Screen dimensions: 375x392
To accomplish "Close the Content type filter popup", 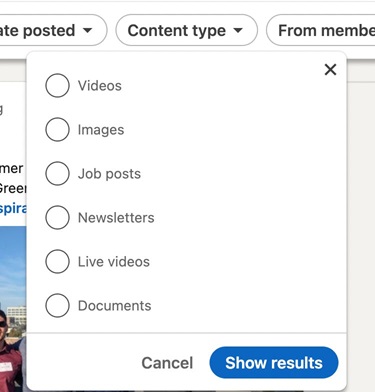I will 330,70.
